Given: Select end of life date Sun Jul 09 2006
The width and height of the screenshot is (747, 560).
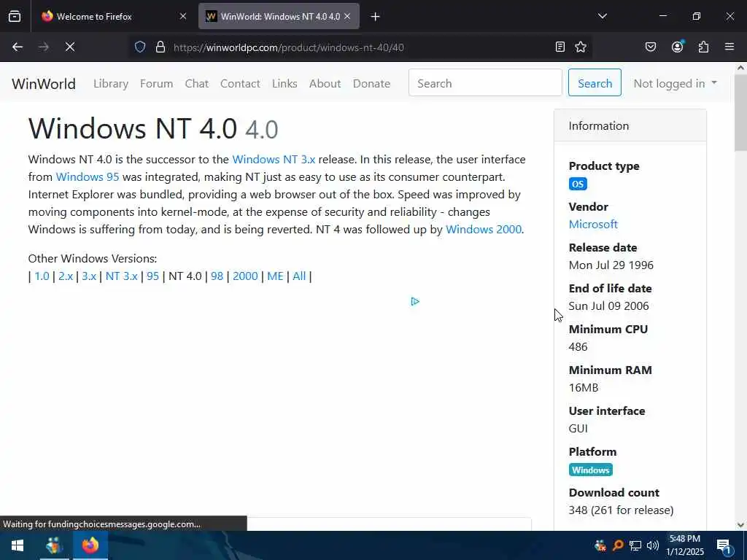Looking at the screenshot, I should tap(609, 306).
